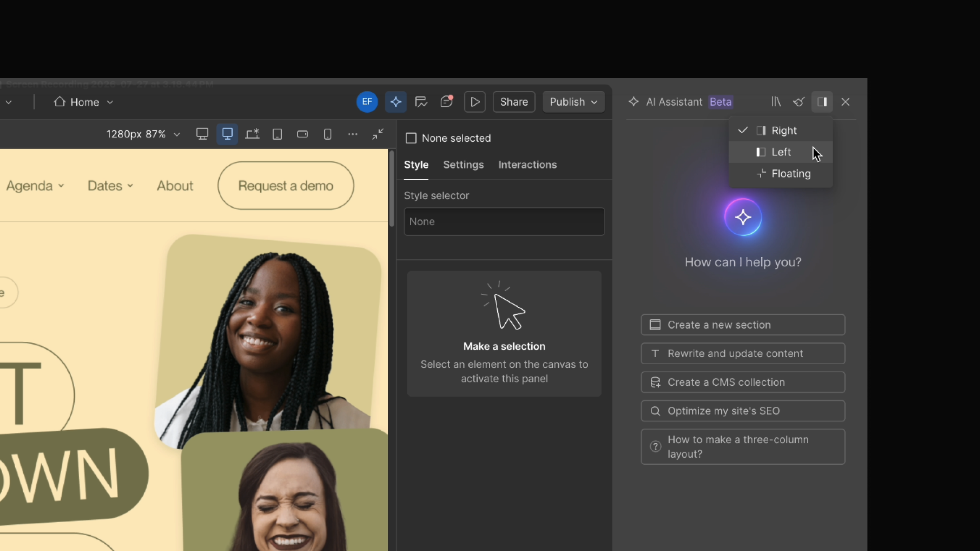Screen dimensions: 980x551
Task: Expand the Publish dropdown
Action: [594, 102]
